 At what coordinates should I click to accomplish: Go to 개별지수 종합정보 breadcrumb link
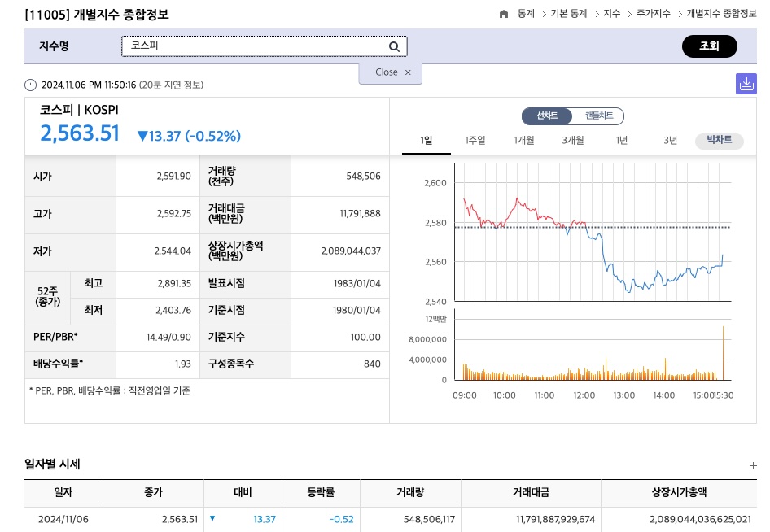click(721, 14)
